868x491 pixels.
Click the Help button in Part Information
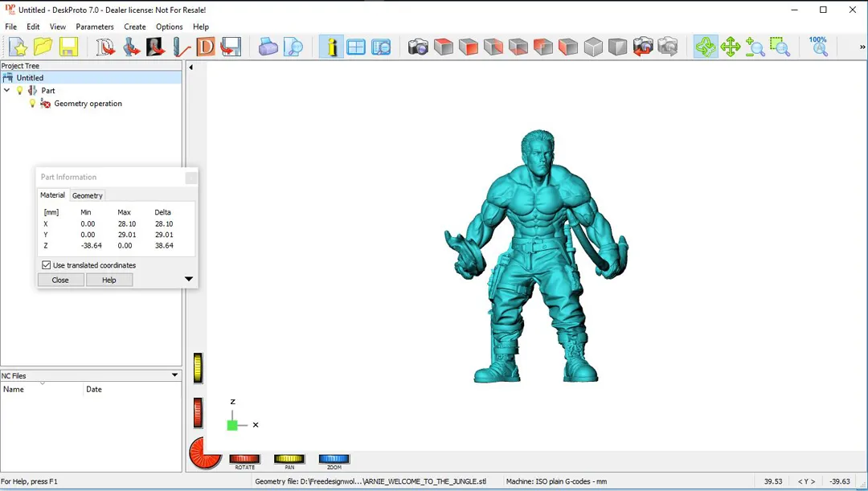(x=109, y=280)
